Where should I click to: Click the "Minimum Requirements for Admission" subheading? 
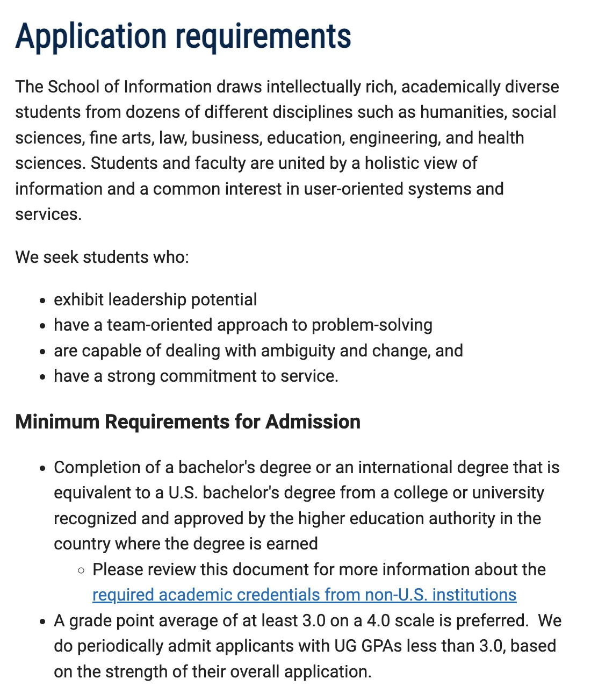188,422
